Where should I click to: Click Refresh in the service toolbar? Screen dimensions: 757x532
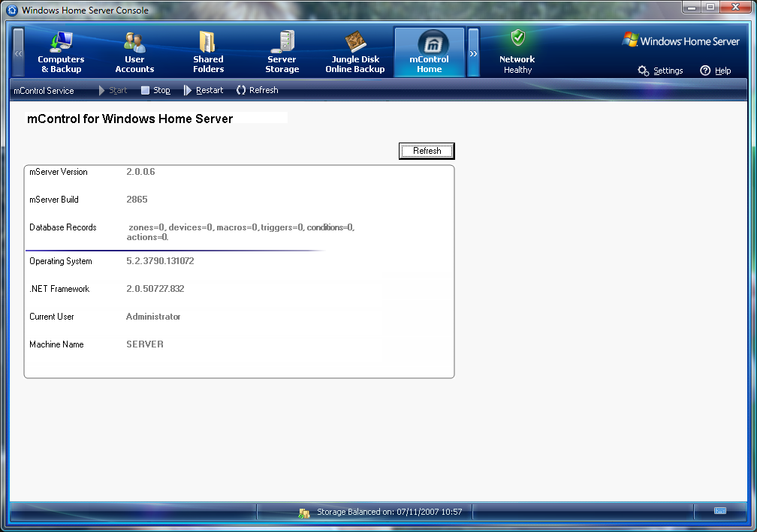(x=258, y=90)
